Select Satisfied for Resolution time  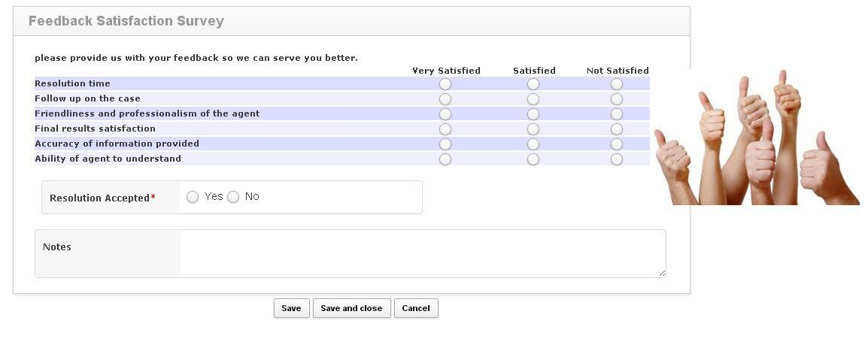tap(533, 84)
